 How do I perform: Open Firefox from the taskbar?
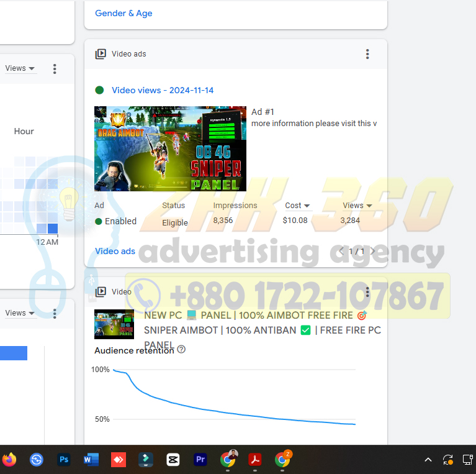9,460
